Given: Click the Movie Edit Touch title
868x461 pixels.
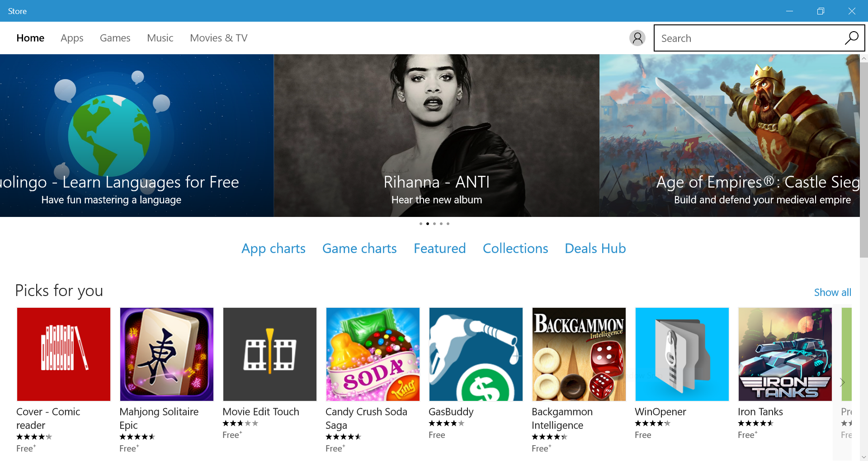Looking at the screenshot, I should pos(261,412).
